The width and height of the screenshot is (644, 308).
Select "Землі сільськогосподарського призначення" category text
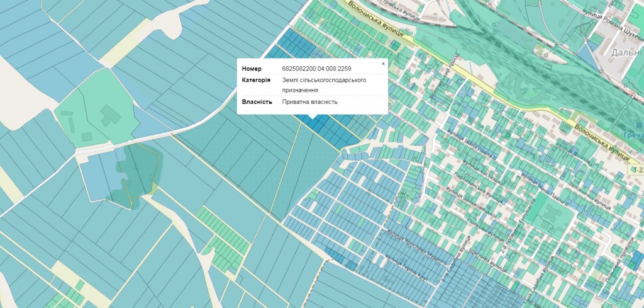[324, 85]
